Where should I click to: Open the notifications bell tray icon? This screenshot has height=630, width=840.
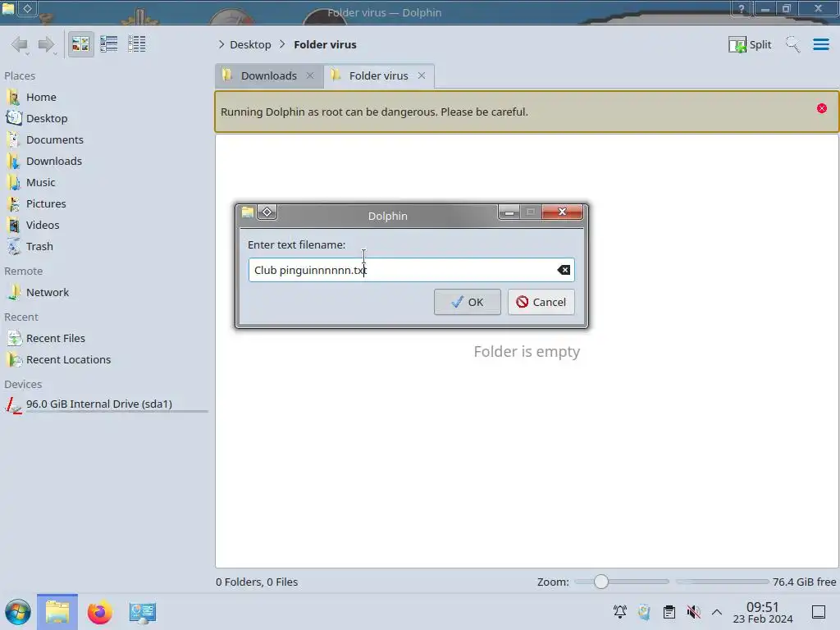[x=620, y=612]
